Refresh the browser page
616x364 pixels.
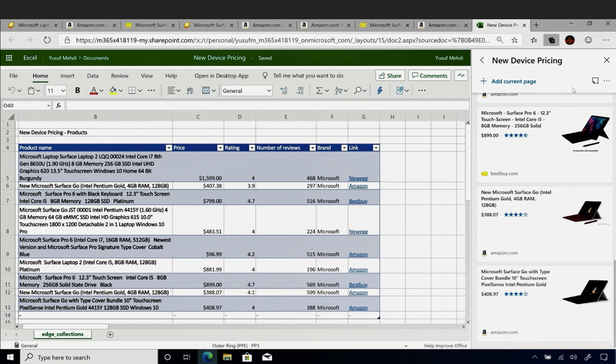click(47, 40)
